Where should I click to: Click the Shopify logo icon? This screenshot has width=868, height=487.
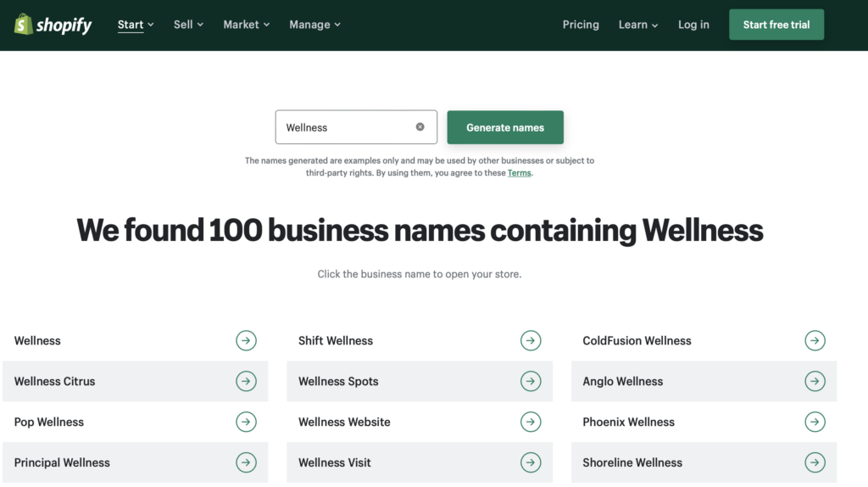(x=24, y=25)
